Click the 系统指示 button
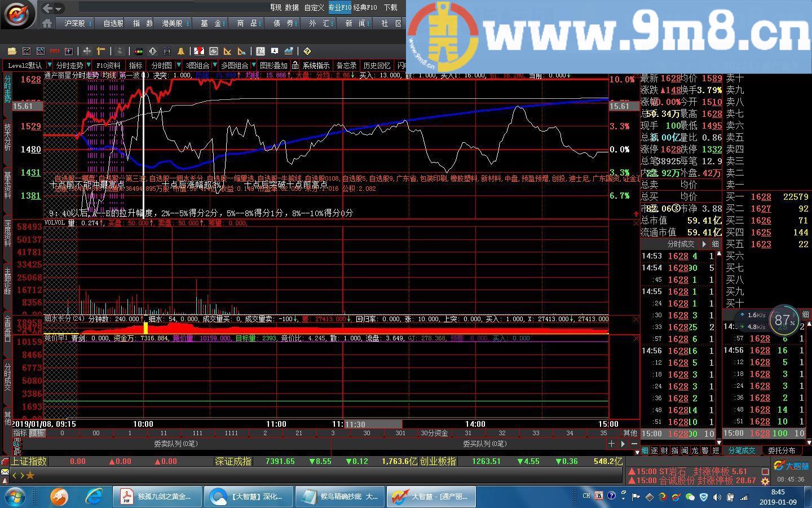This screenshot has width=812, height=508. click(x=316, y=65)
